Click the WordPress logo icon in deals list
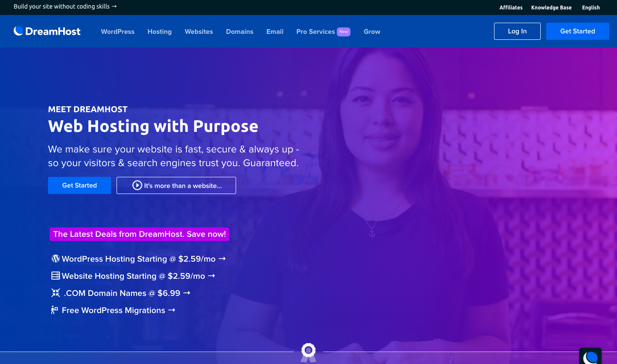The height and width of the screenshot is (364, 617). click(56, 259)
